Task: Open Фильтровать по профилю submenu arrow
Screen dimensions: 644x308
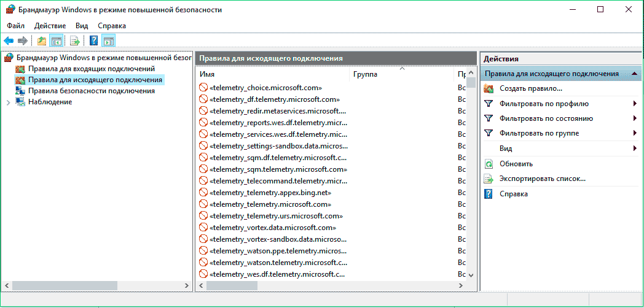Action: point(635,104)
